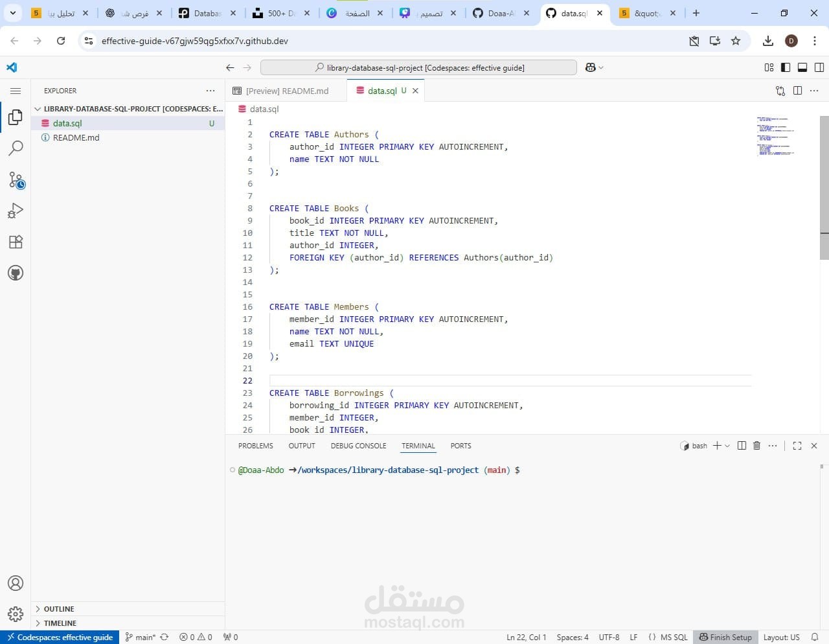Switch to the README.md preview tab
The height and width of the screenshot is (644, 829).
(286, 91)
